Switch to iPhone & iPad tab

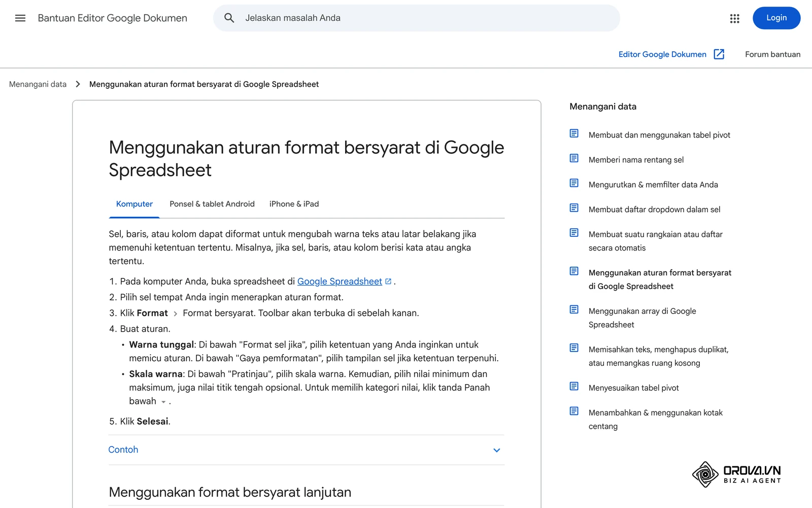coord(294,204)
